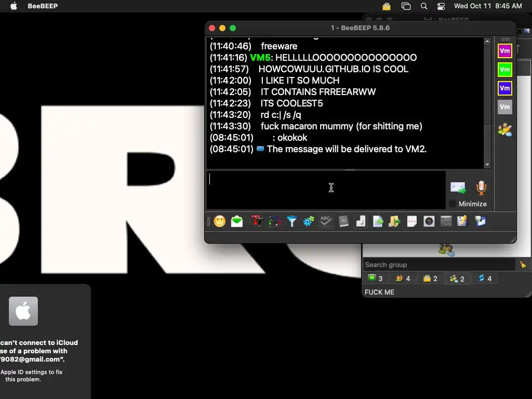The height and width of the screenshot is (399, 532).
Task: Click message 'ITS COOLEST5'
Action: coord(292,103)
